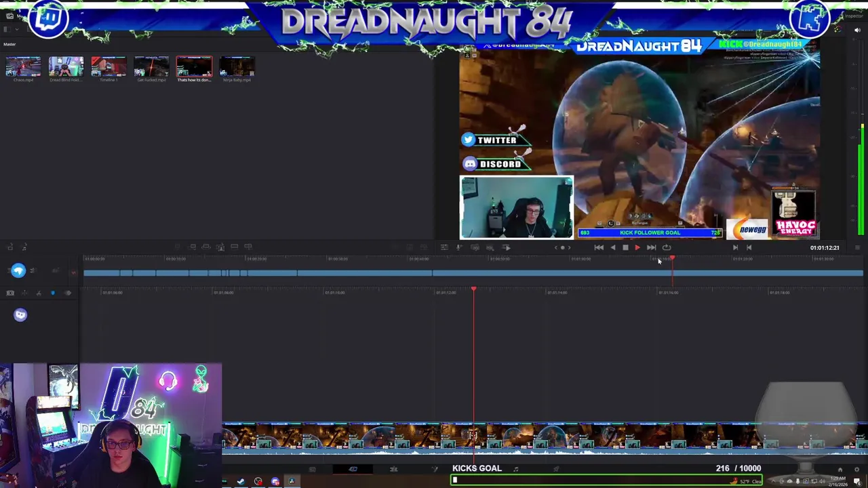Screen dimensions: 868x488
Task: Open the Deliver page rocket tab
Action: tap(556, 469)
